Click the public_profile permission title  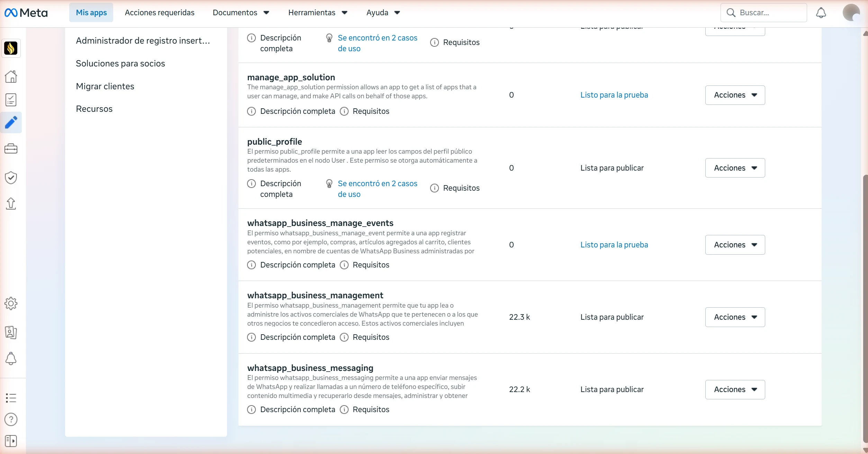pyautogui.click(x=274, y=142)
